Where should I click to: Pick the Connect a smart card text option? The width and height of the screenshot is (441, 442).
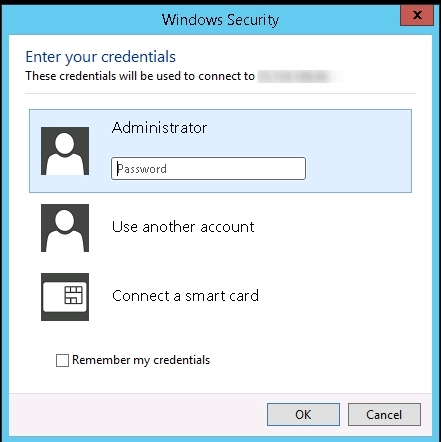tap(185, 296)
